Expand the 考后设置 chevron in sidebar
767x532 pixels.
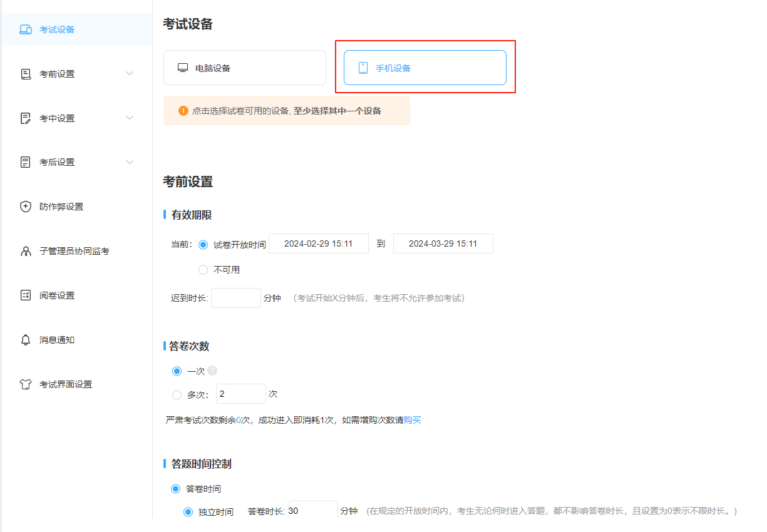coord(130,162)
